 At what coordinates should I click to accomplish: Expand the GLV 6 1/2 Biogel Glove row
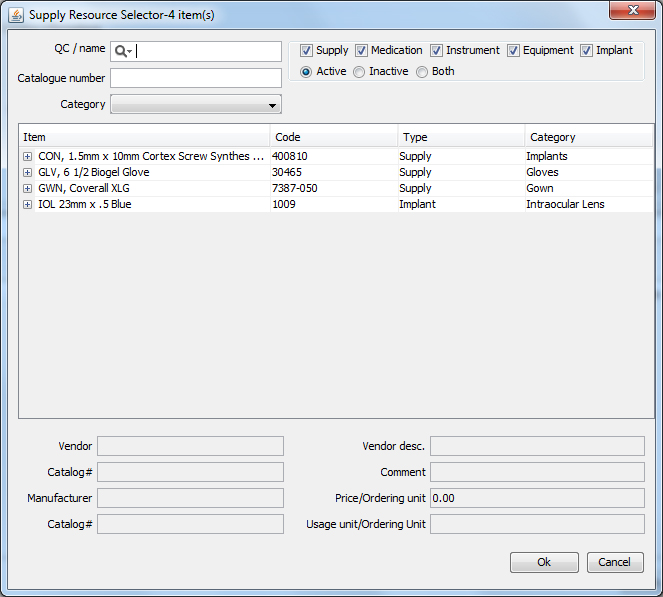point(27,173)
